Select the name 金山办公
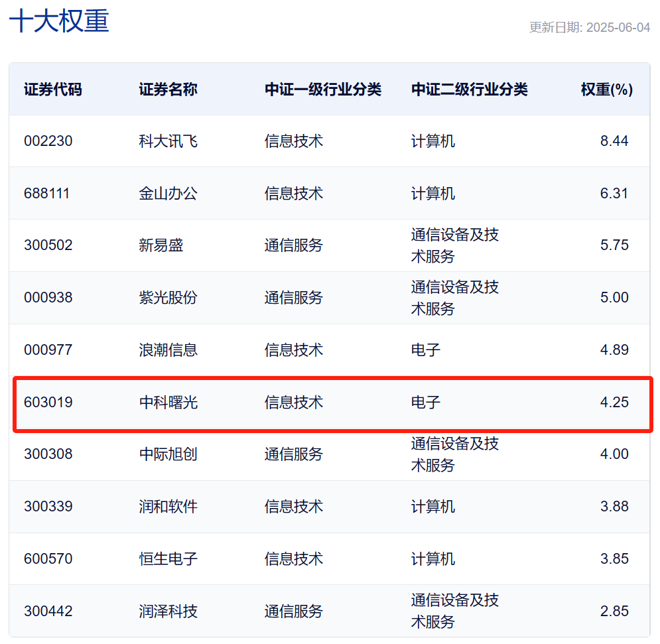660x644 pixels. pyautogui.click(x=168, y=193)
